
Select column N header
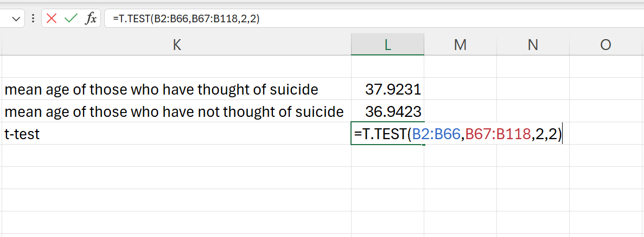click(533, 45)
